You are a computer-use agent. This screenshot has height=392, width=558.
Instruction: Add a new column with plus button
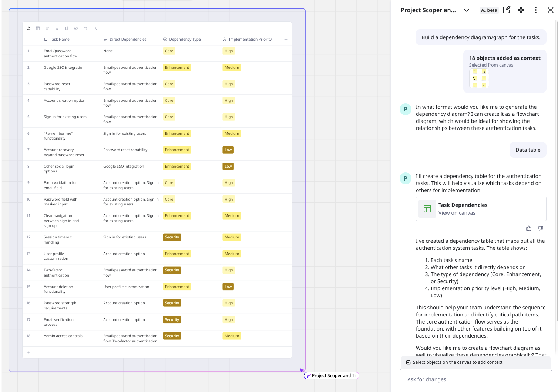(x=286, y=40)
